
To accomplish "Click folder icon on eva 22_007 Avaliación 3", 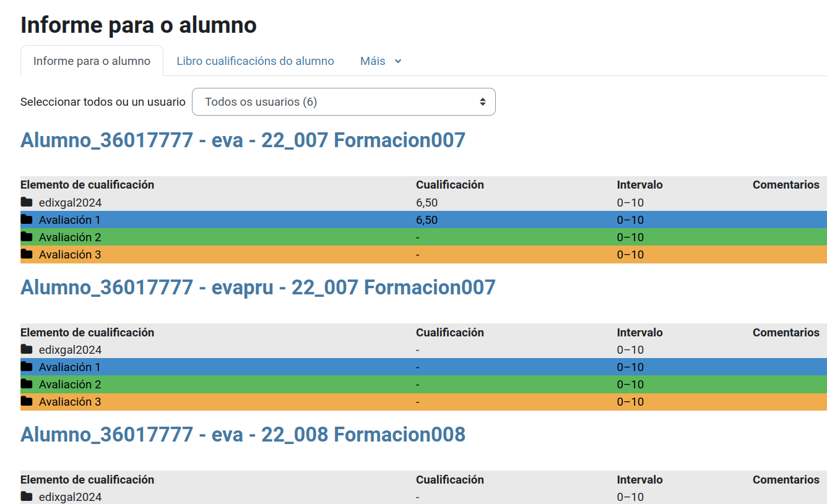I will pyautogui.click(x=27, y=254).
